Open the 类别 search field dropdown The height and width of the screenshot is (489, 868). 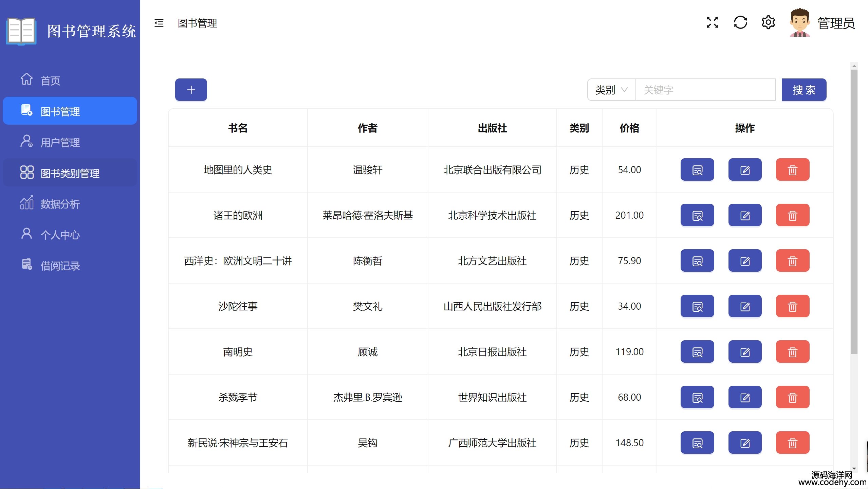pos(611,90)
